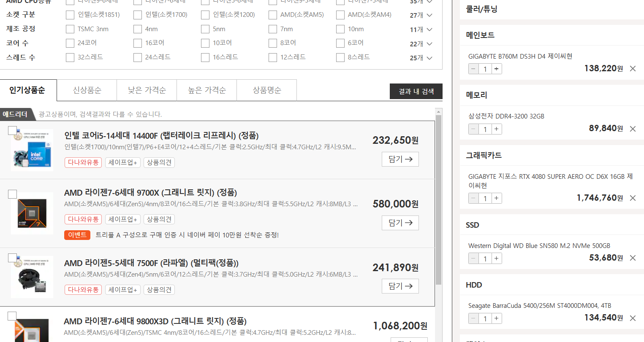Remove Seagate BarraCuda HDD from cart
The width and height of the screenshot is (644, 342).
(633, 318)
